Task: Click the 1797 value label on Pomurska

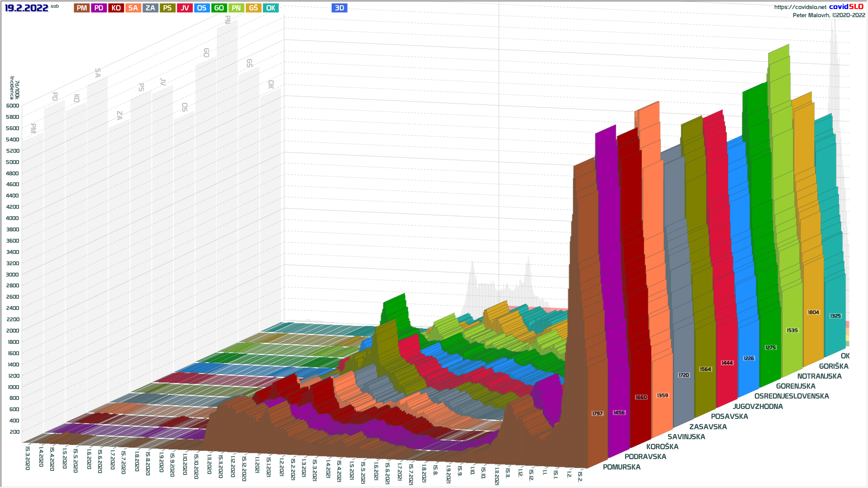Action: [597, 413]
